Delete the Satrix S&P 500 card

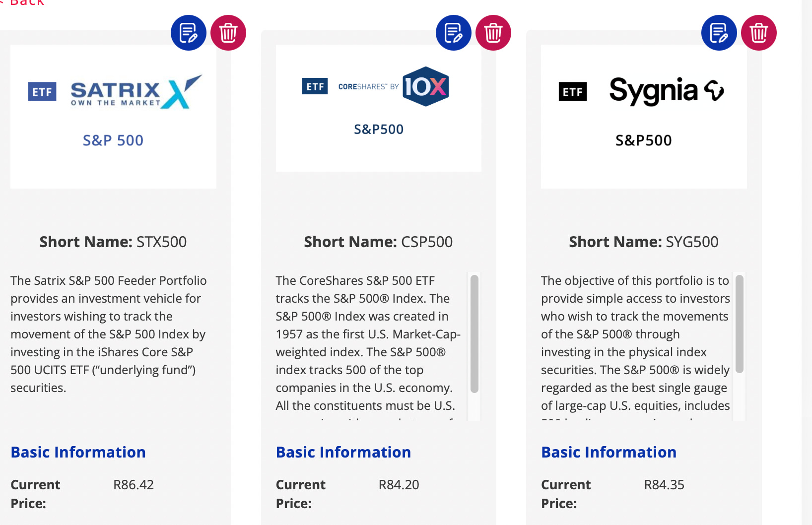(228, 33)
